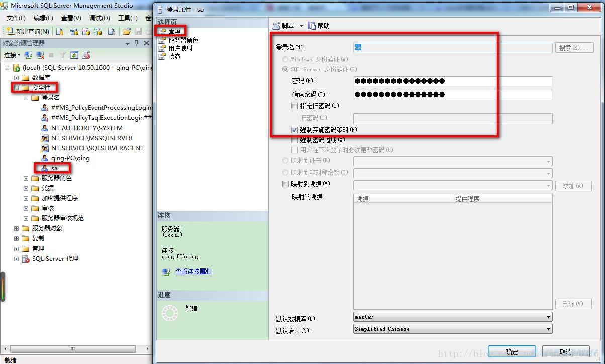Click the DMX query icon
This screenshot has width=605, height=364.
[x=86, y=31]
